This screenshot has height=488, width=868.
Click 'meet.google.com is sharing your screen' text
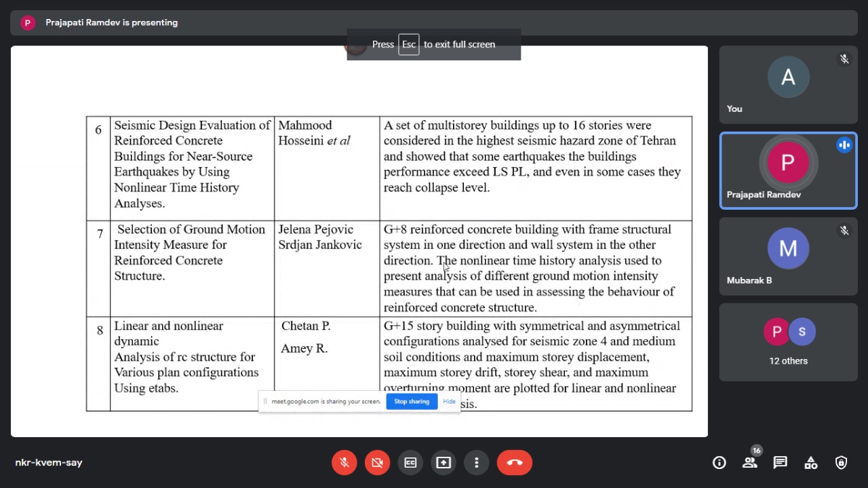326,401
